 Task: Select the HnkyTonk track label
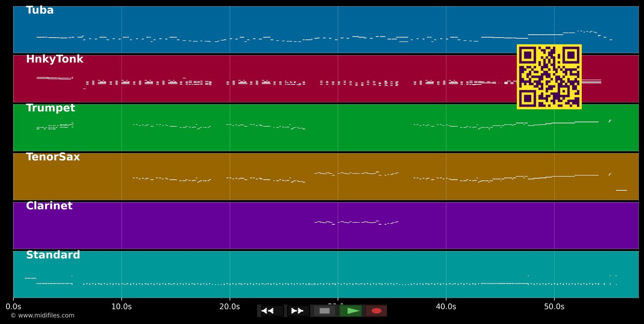click(x=55, y=60)
